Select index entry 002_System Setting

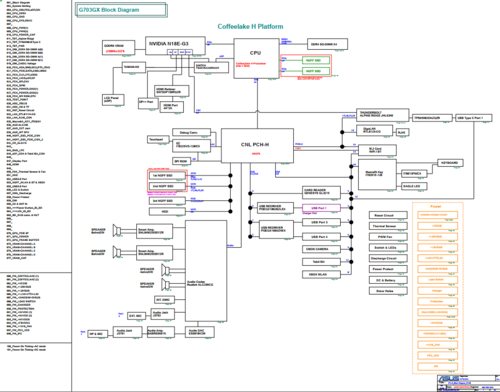pos(19,6)
